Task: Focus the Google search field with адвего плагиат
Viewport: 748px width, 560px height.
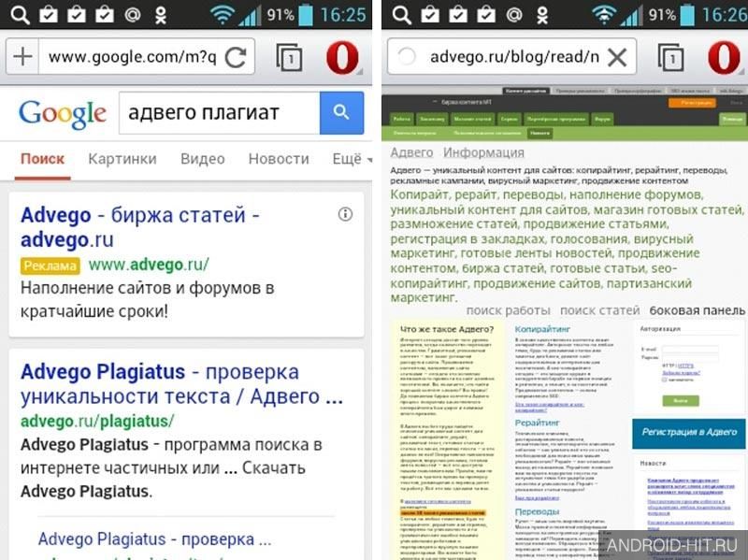Action: click(220, 113)
